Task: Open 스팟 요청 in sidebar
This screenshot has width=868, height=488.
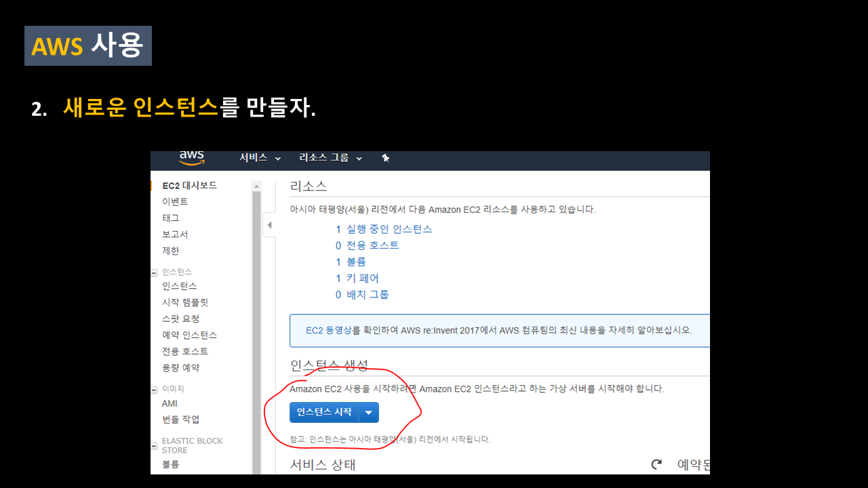Action: click(x=181, y=319)
